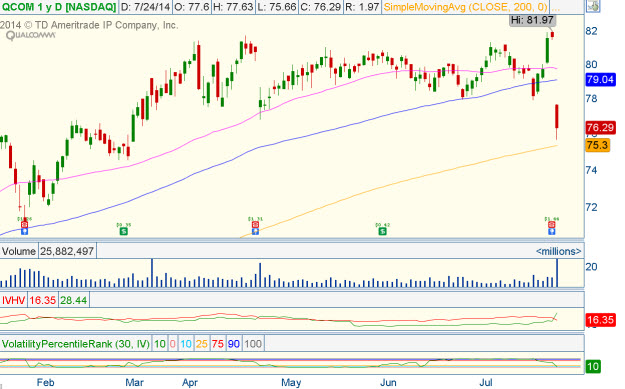Click the red earnings phone icon near May
This screenshot has width=625, height=389.
[x=256, y=225]
